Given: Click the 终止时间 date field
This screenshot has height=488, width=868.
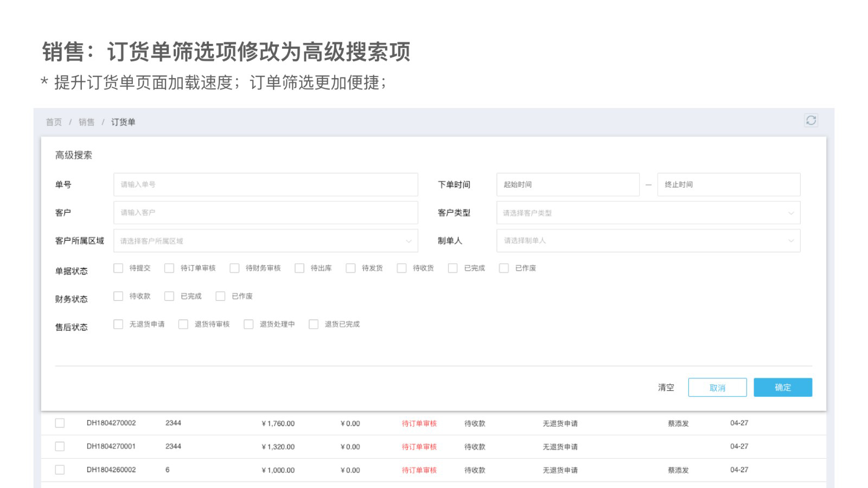Looking at the screenshot, I should [728, 185].
